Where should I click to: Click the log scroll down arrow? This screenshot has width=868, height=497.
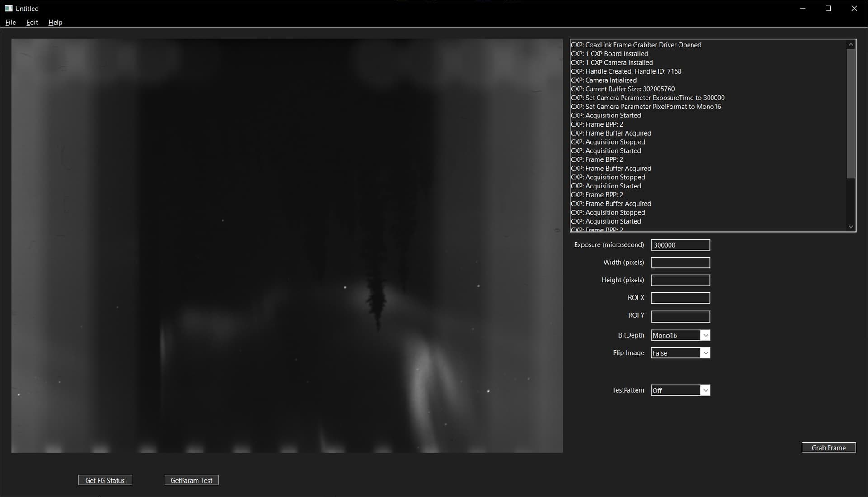click(x=851, y=227)
